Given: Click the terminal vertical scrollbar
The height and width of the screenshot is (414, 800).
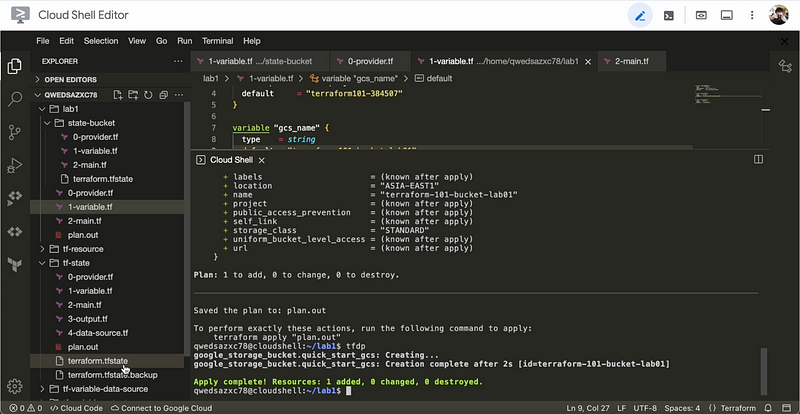Looking at the screenshot, I should click(764, 372).
